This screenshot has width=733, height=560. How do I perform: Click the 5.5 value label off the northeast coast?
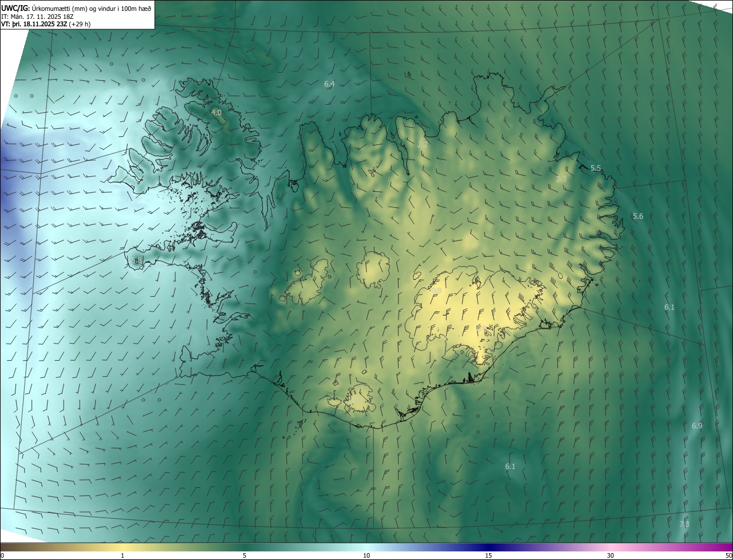[x=596, y=168]
